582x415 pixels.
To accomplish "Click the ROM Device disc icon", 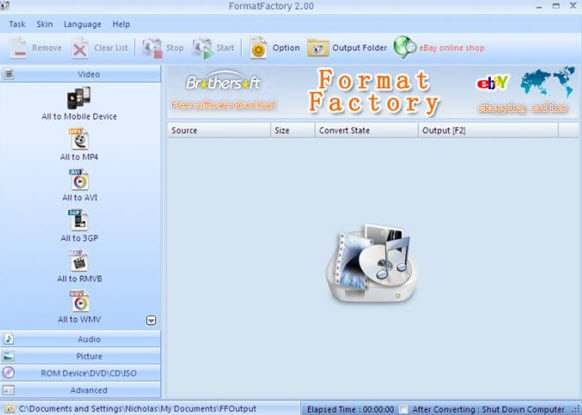I will (9, 373).
